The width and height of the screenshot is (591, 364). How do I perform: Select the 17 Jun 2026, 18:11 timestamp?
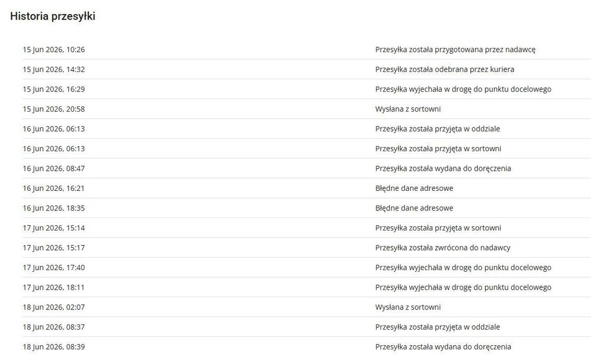click(53, 287)
